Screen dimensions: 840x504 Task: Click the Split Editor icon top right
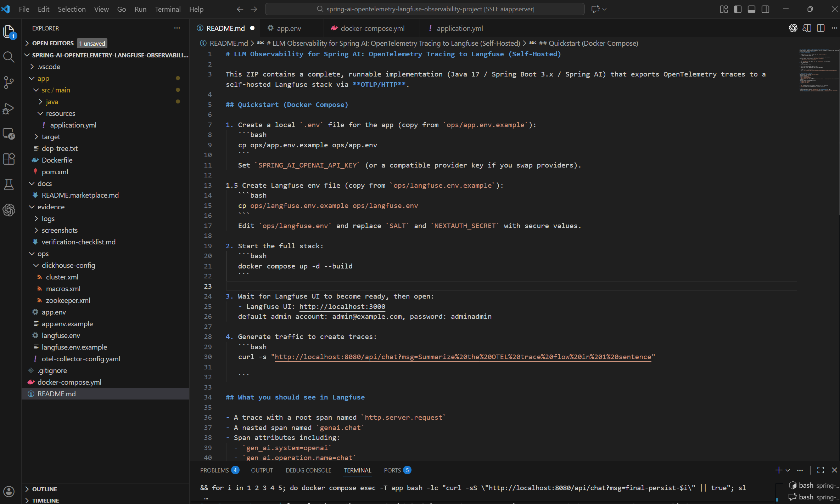click(821, 28)
